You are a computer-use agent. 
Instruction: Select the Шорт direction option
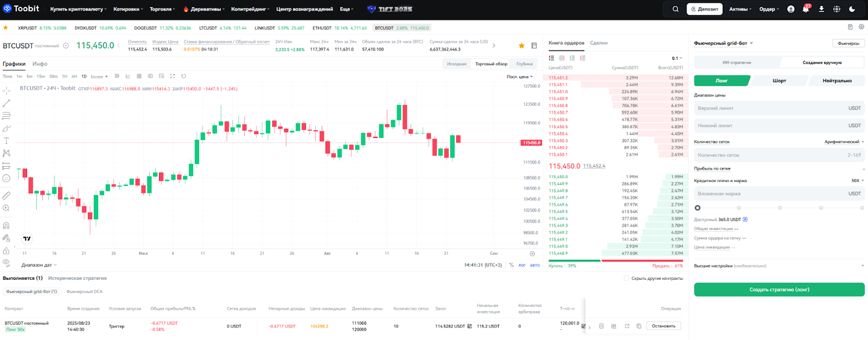click(x=779, y=80)
